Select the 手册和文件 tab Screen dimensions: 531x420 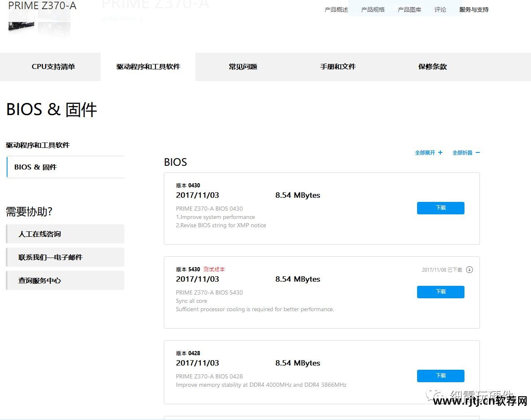coord(338,66)
